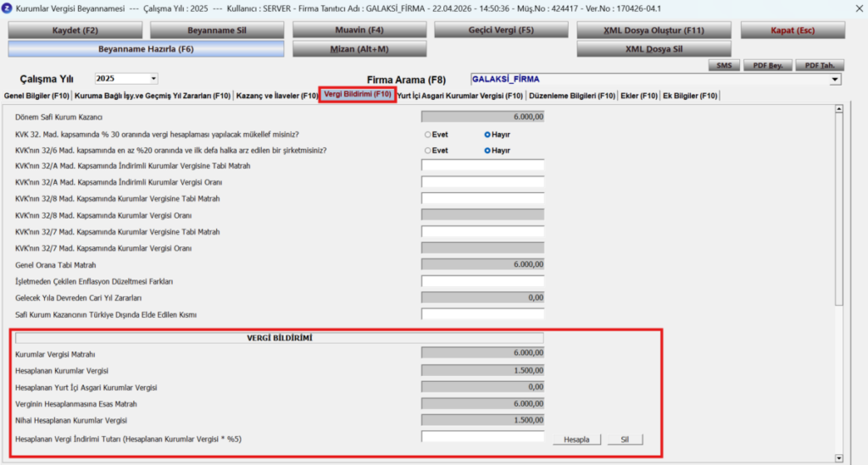
Task: Open Yurt İçi Asgari Kurumlar Vergisi tab
Action: pyautogui.click(x=460, y=96)
